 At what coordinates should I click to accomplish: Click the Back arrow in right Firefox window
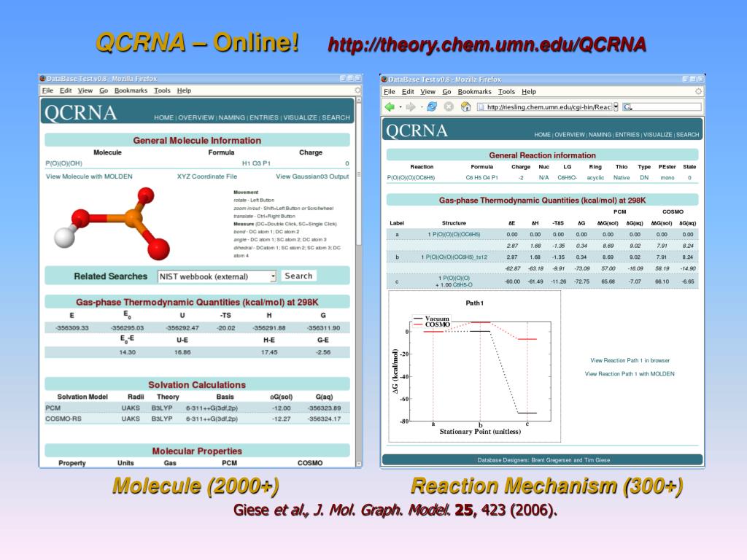tap(390, 107)
